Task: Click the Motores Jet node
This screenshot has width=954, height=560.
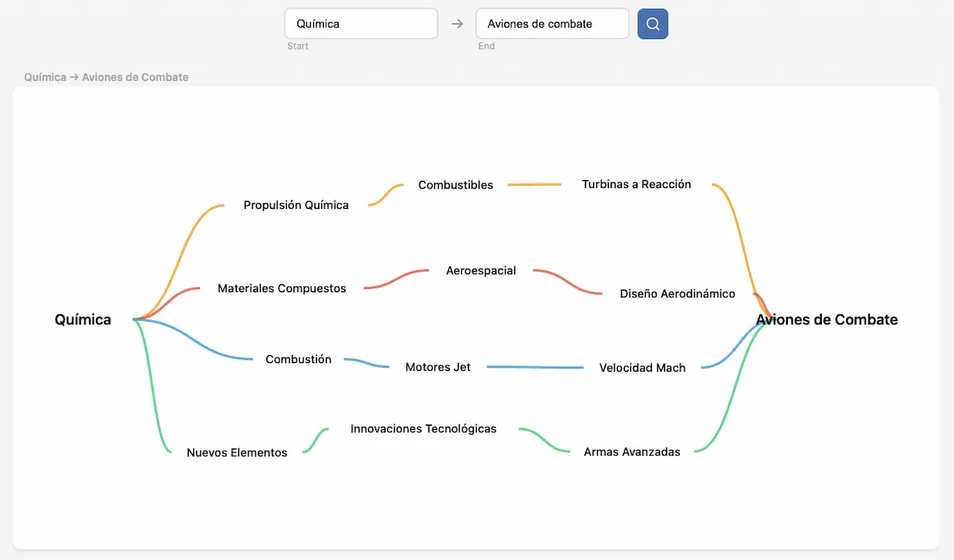Action: [x=437, y=367]
